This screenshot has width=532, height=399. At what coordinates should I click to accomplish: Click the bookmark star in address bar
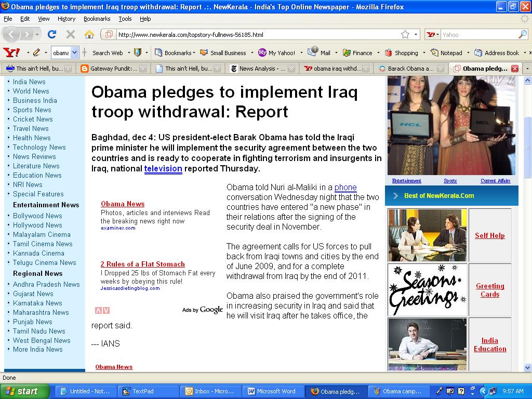405,35
